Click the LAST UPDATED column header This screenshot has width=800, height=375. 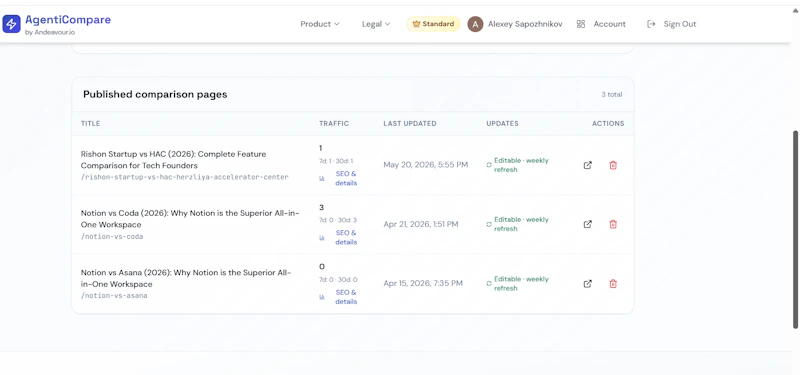410,123
